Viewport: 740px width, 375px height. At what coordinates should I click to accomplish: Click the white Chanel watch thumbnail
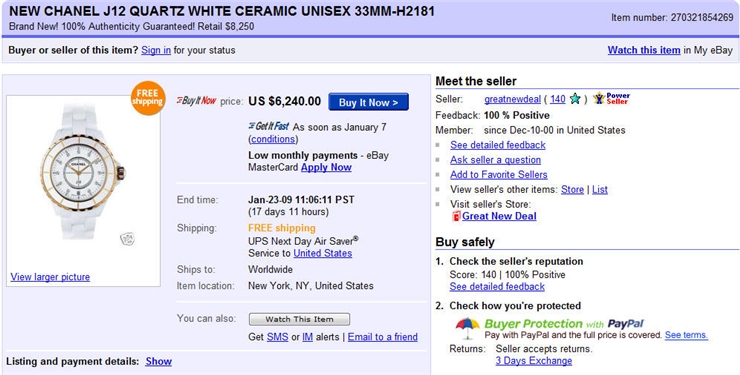pos(83,172)
